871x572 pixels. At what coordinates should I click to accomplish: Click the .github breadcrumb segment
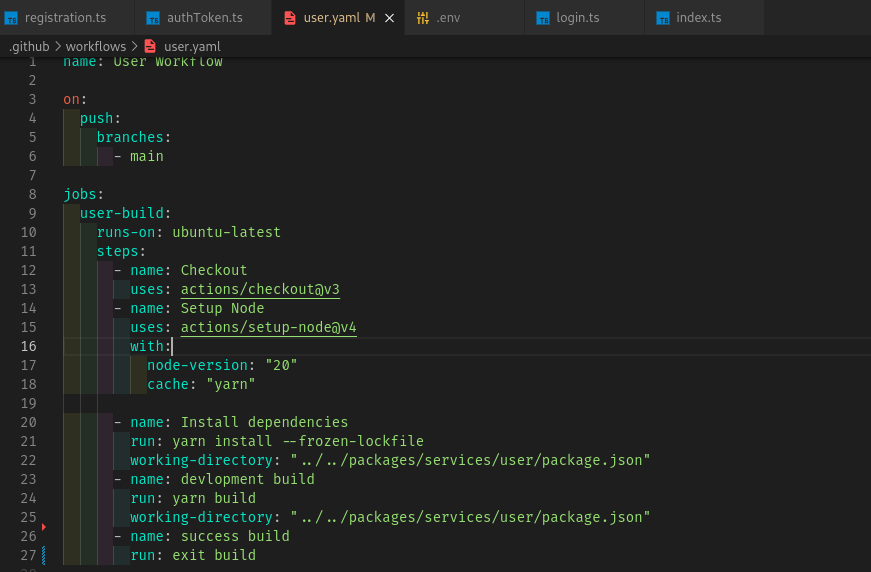(29, 47)
